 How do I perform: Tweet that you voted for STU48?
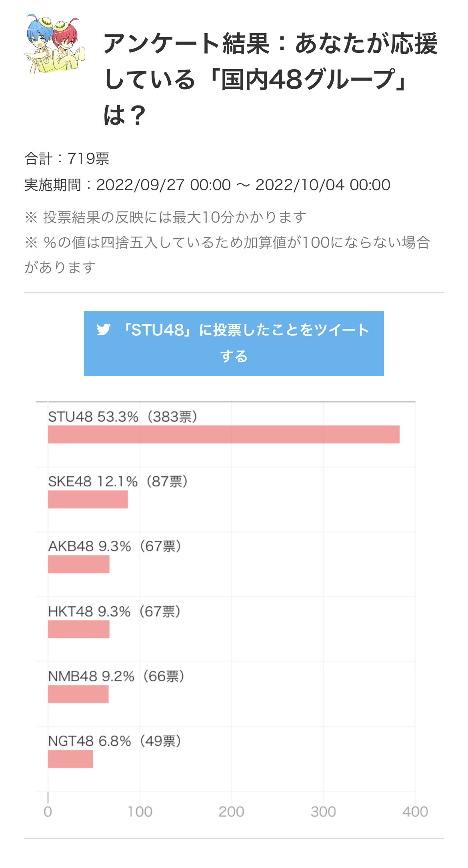pyautogui.click(x=234, y=343)
